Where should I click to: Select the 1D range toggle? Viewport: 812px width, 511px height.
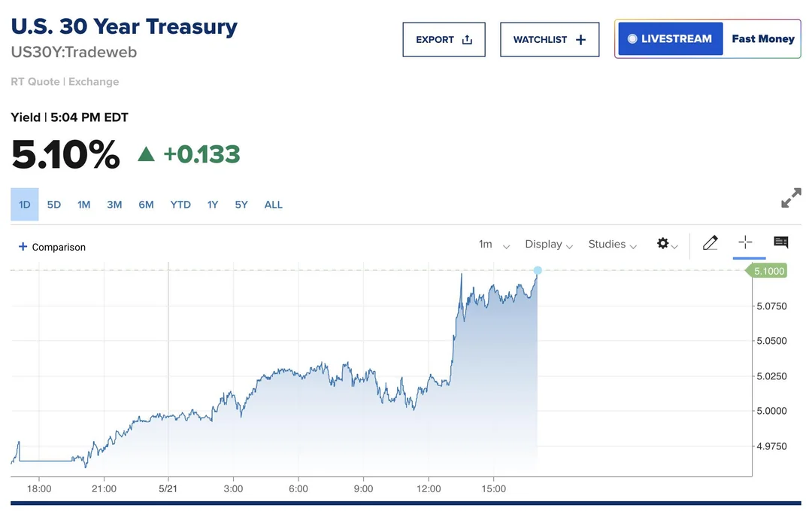coord(25,205)
